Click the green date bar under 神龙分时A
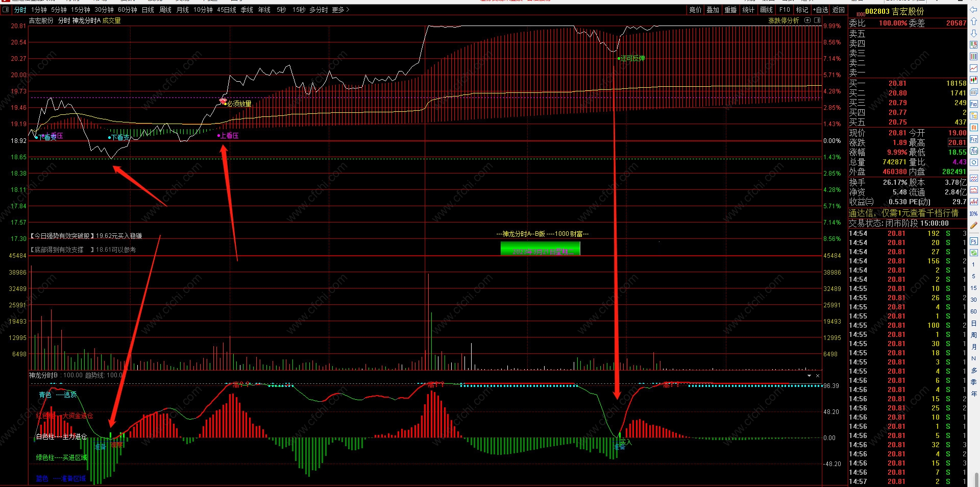The width and height of the screenshot is (980, 487). coord(540,249)
